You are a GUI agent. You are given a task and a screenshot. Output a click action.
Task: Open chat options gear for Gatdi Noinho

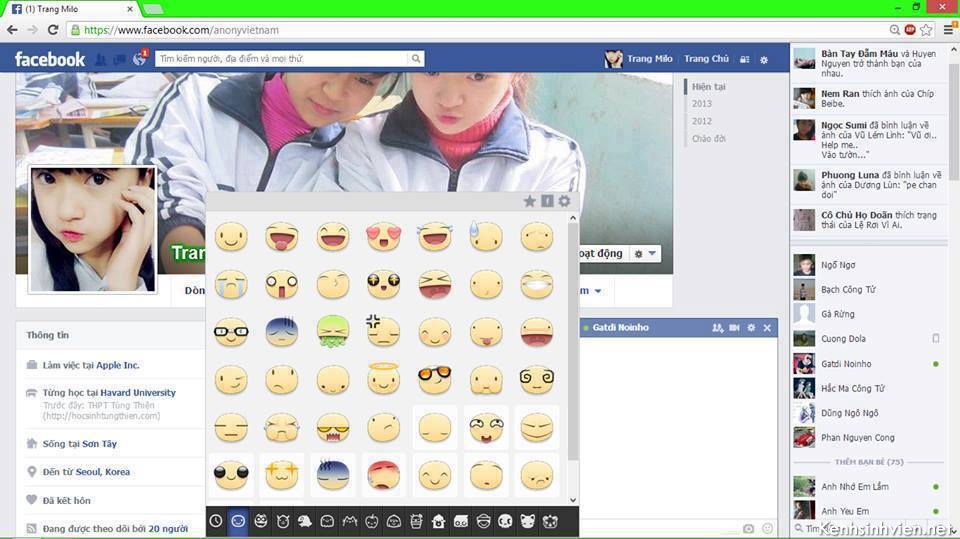tap(751, 328)
